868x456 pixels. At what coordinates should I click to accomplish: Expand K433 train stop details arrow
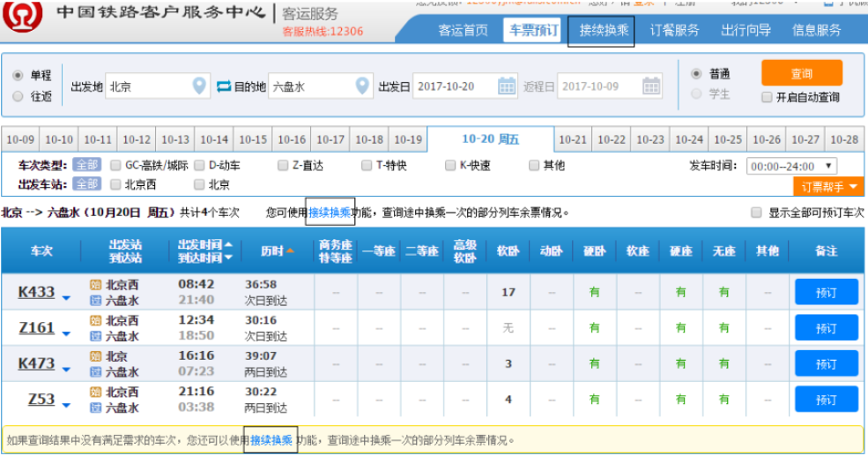[x=66, y=298]
